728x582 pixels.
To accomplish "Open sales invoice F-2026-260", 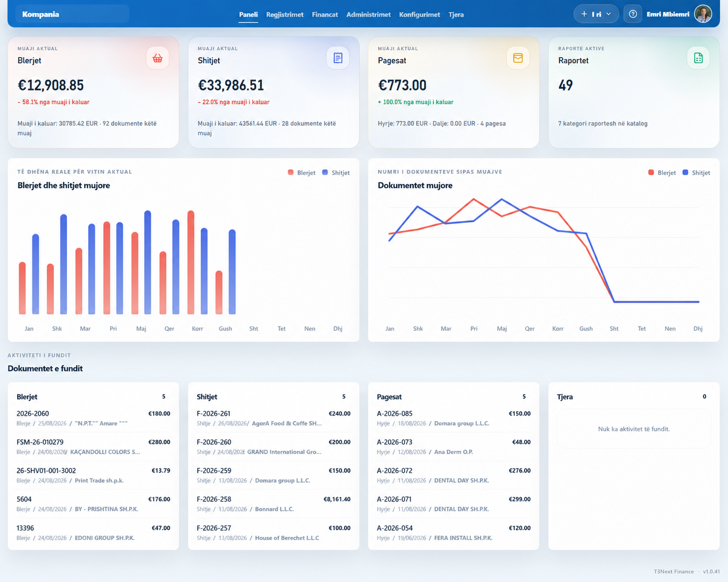I will 273,447.
